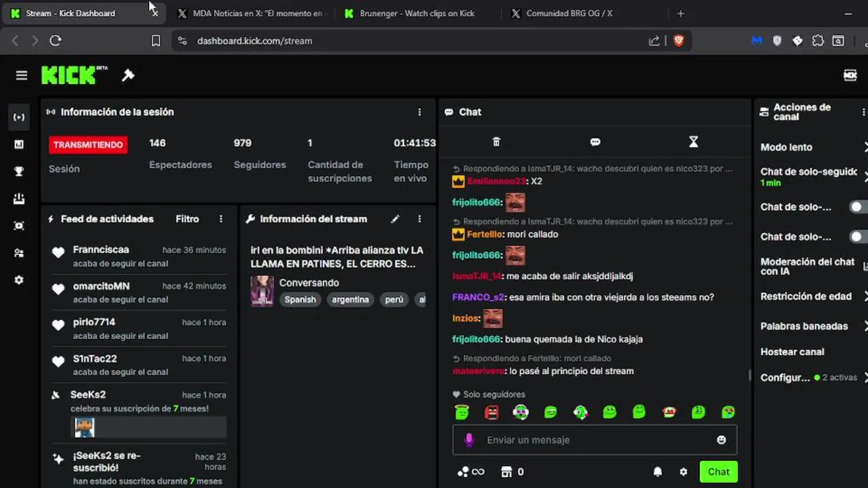Open a new browser tab with plus button

coord(681,13)
